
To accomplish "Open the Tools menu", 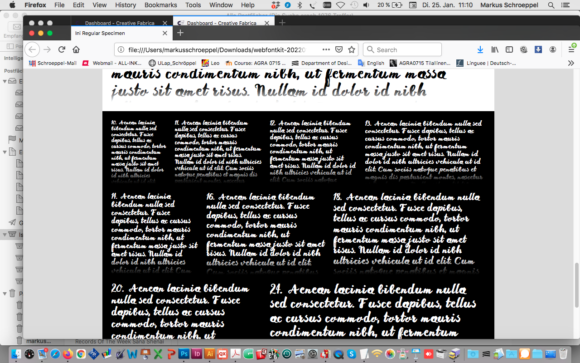I will click(193, 5).
